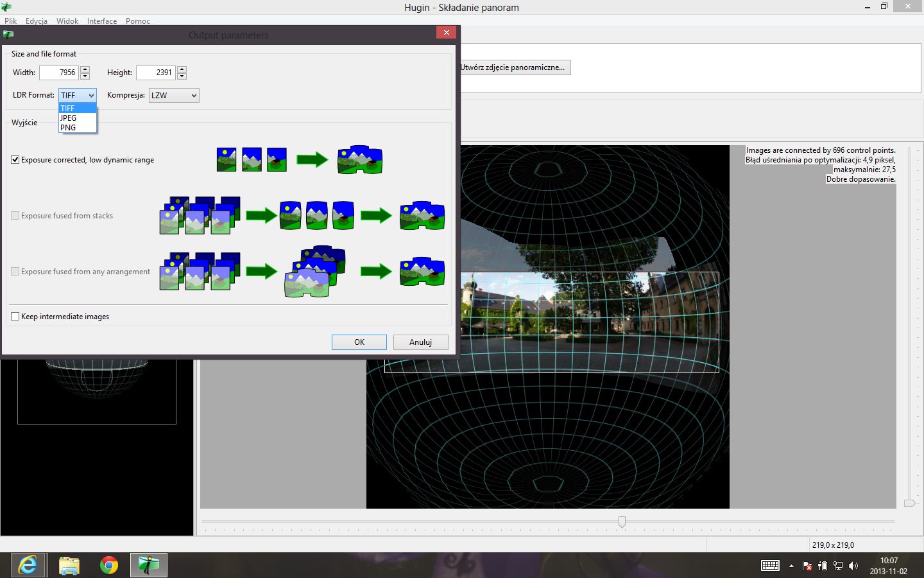924x578 pixels.
Task: Open the Pomoc menu
Action: pyautogui.click(x=138, y=21)
